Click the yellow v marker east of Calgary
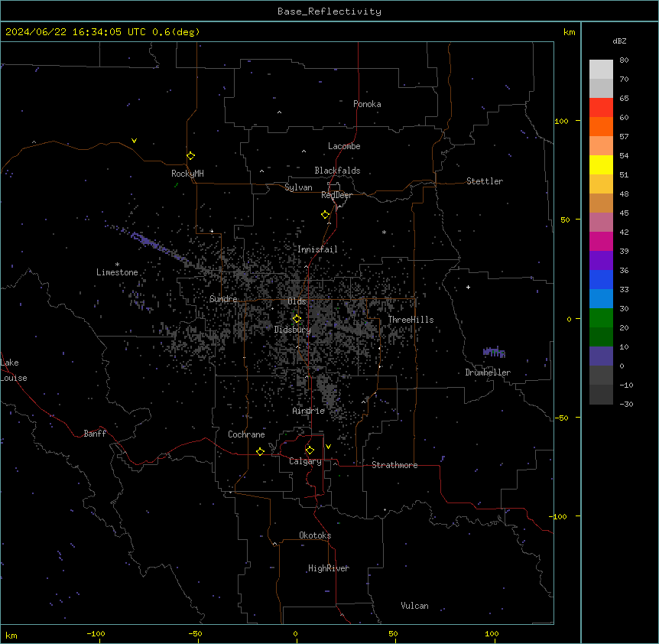Image resolution: width=659 pixels, height=644 pixels. coord(328,447)
